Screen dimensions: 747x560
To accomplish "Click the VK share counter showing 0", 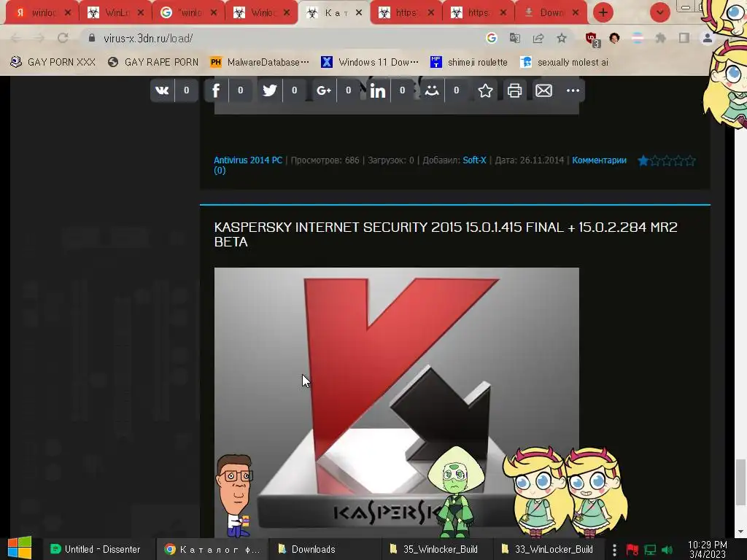I will coord(186,90).
